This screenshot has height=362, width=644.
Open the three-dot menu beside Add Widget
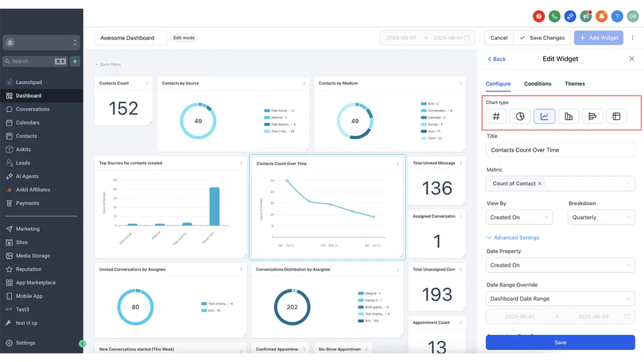coord(633,38)
